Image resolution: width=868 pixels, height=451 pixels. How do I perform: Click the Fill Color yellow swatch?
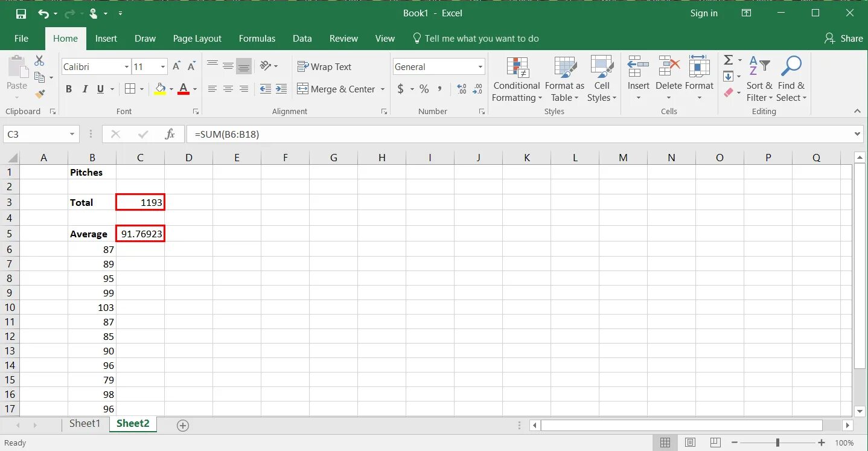(160, 89)
